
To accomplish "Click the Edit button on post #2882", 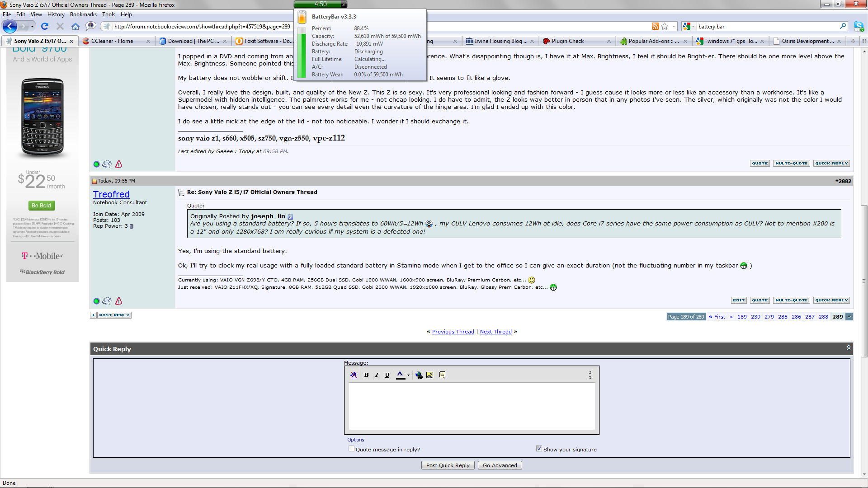I will tap(739, 300).
